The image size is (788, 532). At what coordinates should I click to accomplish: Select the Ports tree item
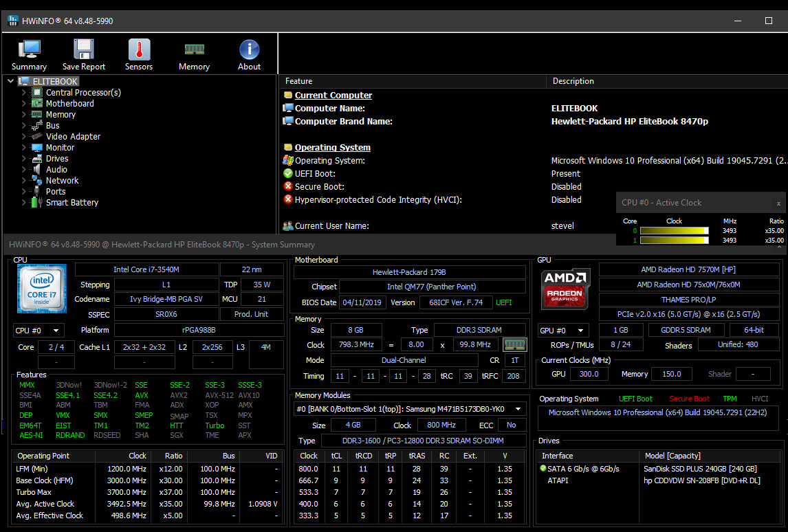point(56,191)
